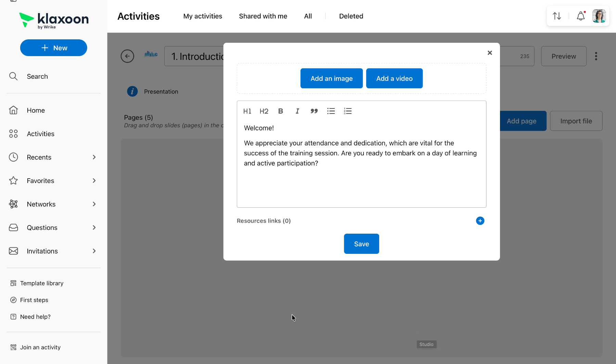Insert a bulleted list
This screenshot has width=616, height=364.
coord(331,111)
